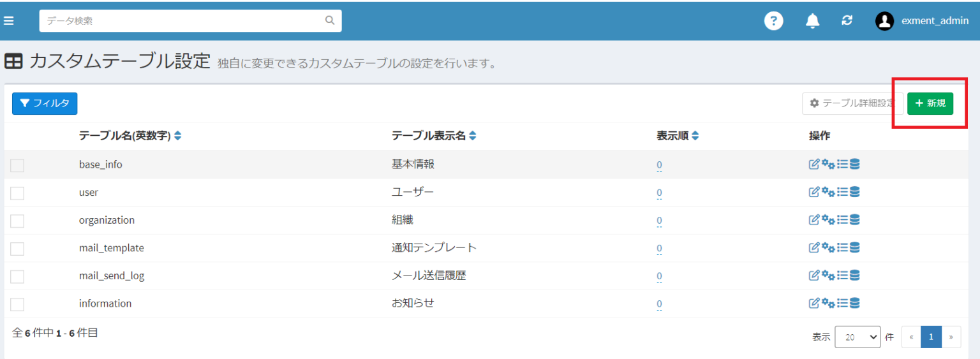Select the organization row checkbox
The height and width of the screenshot is (359, 980).
coord(17,221)
